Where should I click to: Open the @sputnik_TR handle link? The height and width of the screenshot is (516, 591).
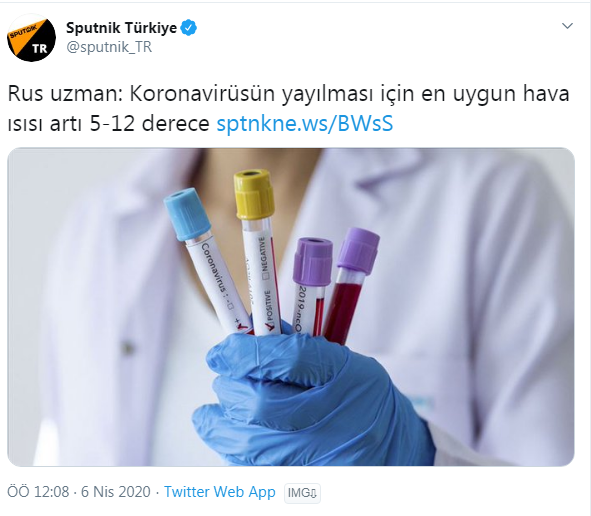point(109,47)
